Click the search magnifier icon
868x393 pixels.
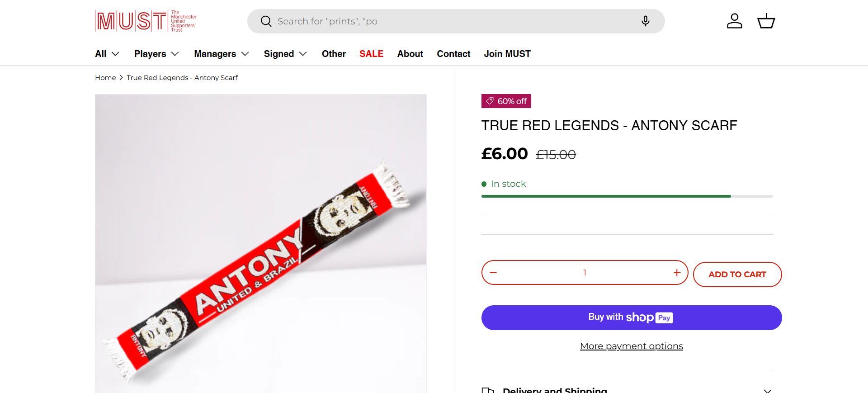[266, 21]
